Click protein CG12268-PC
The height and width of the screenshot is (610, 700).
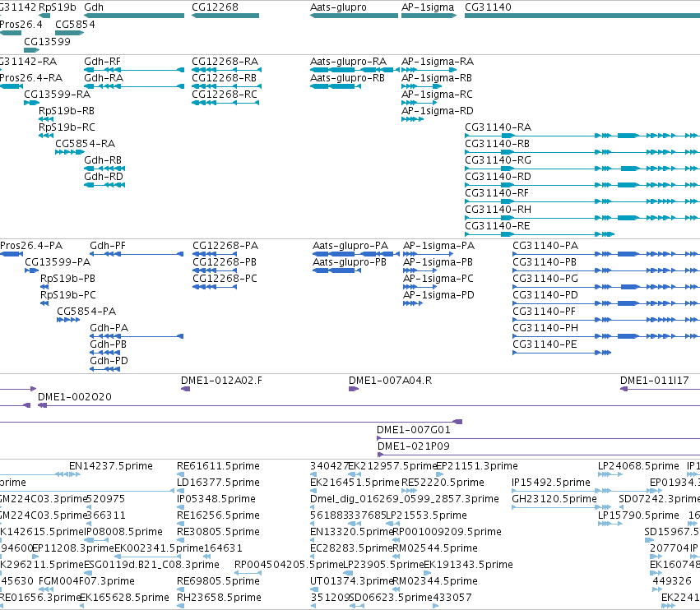225,279
